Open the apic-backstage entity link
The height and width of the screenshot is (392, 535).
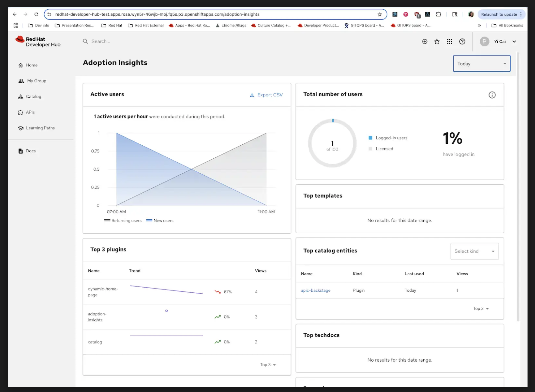316,291
